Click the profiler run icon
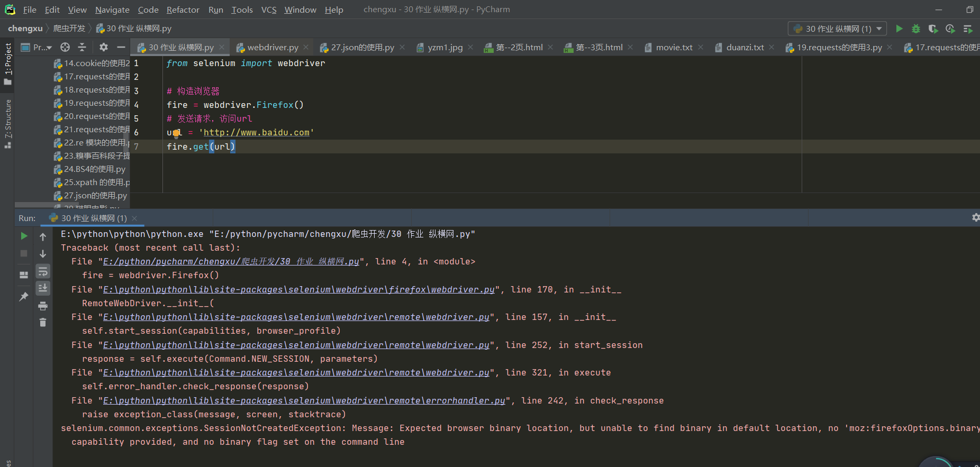 coord(950,29)
